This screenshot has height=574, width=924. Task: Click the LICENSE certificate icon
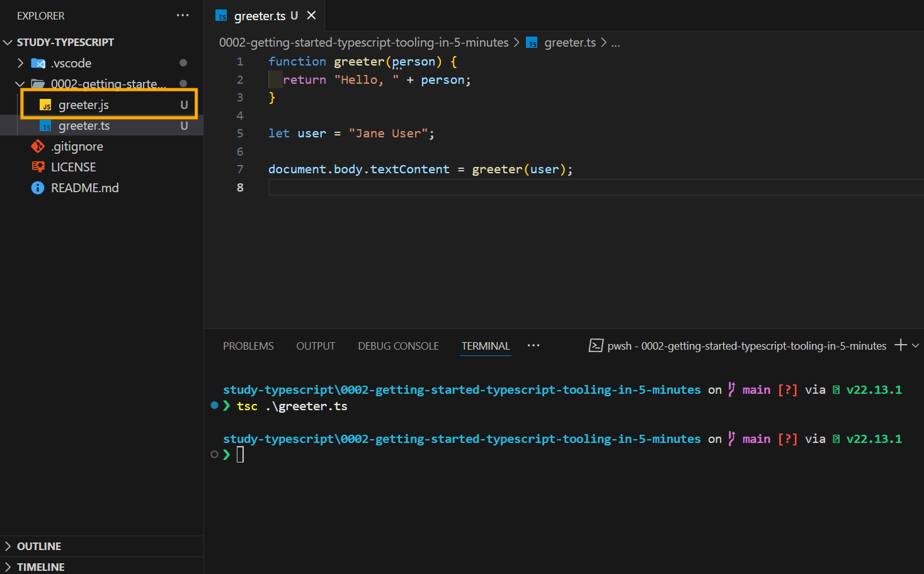[x=38, y=167]
